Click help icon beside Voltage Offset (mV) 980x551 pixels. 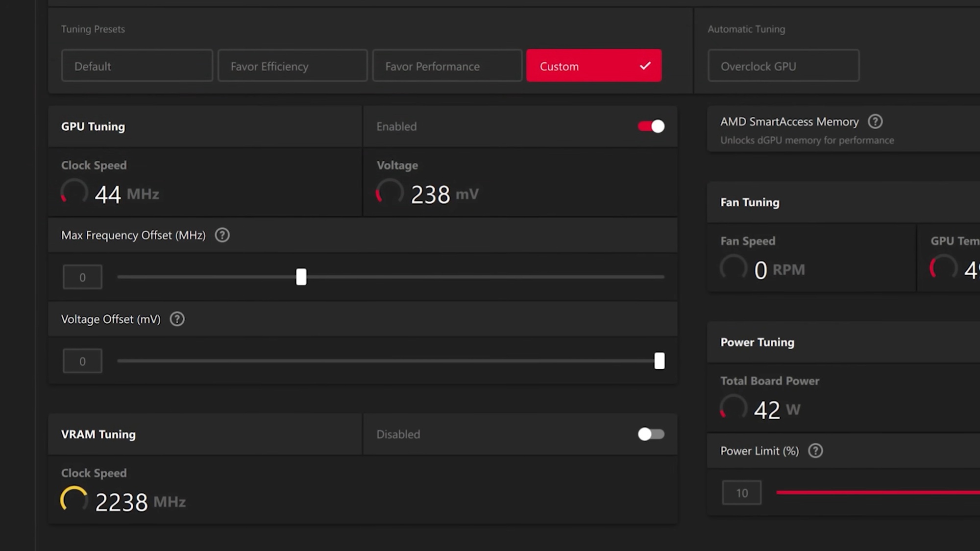tap(177, 319)
